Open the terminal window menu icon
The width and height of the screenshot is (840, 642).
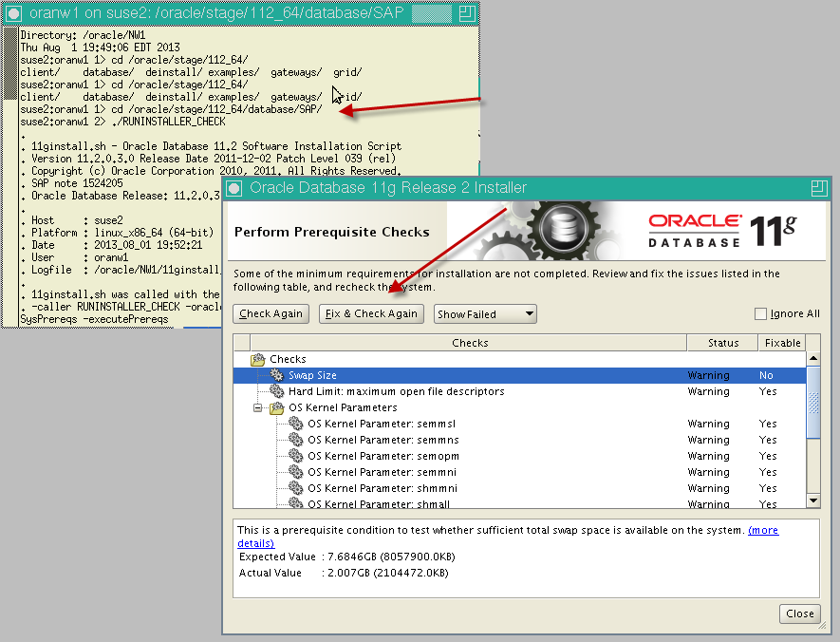click(14, 13)
